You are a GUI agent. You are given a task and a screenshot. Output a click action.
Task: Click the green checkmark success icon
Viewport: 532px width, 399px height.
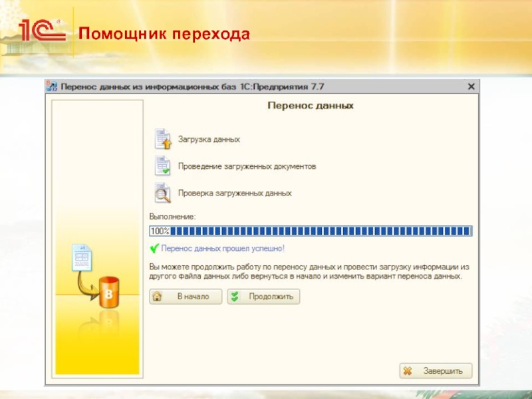[154, 248]
